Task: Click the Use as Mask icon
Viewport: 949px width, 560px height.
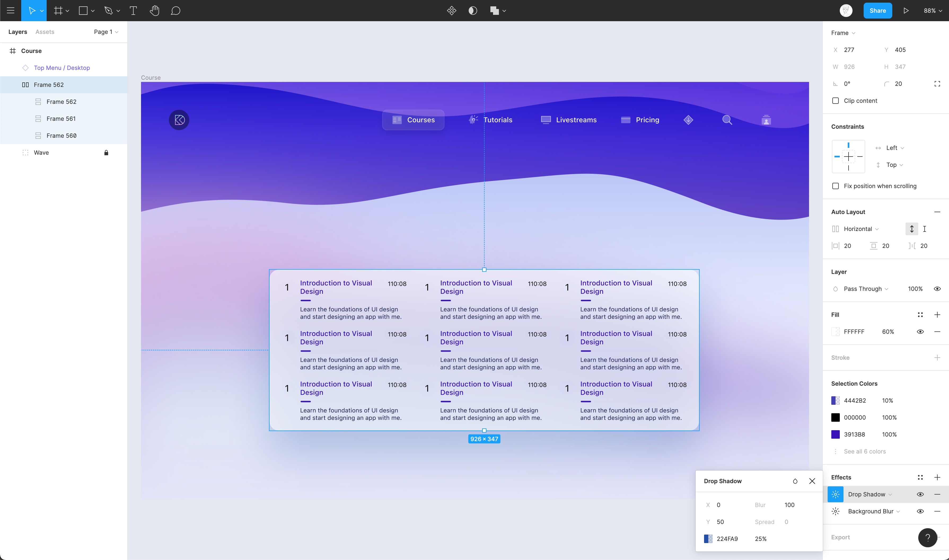Action: point(472,11)
